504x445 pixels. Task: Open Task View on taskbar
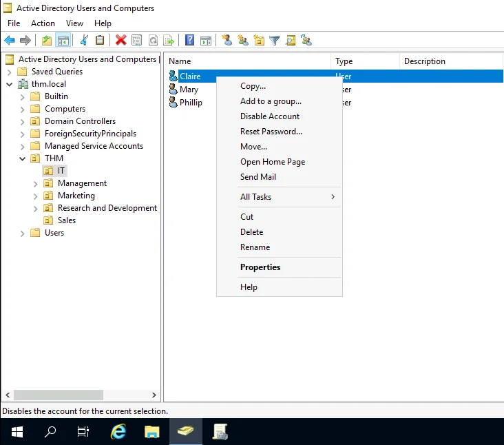pos(83,432)
